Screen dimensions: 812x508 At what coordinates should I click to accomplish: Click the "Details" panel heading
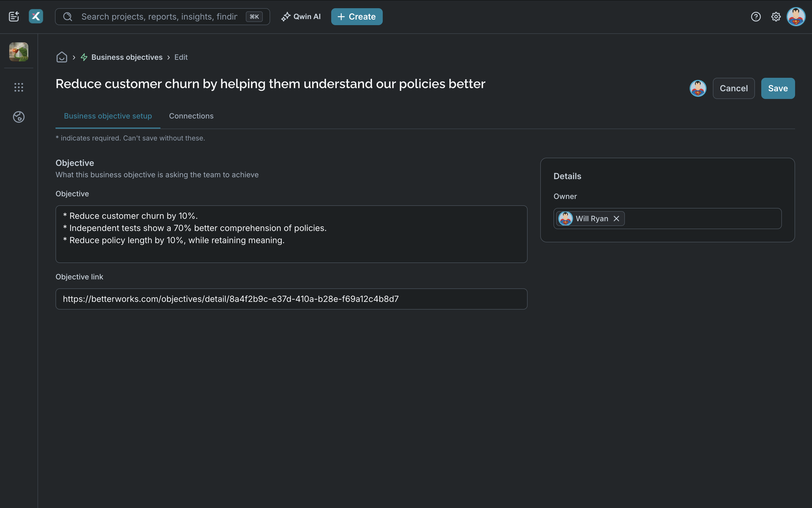[567, 176]
